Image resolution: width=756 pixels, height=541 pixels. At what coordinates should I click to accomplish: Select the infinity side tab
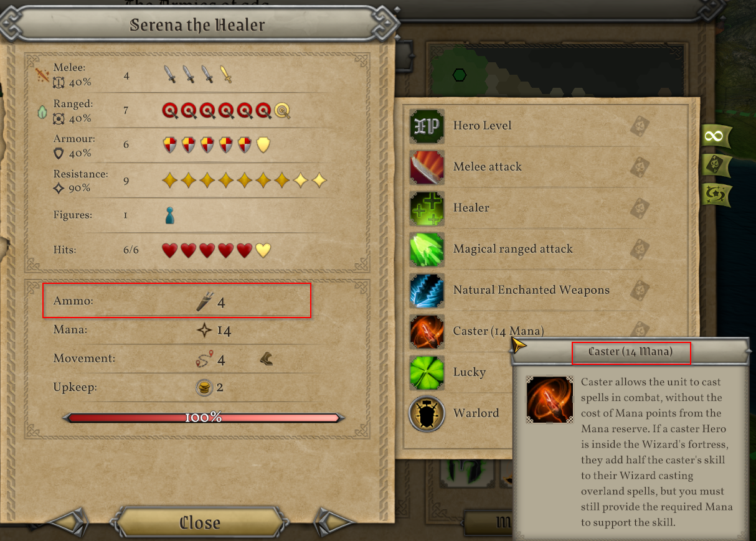[716, 136]
